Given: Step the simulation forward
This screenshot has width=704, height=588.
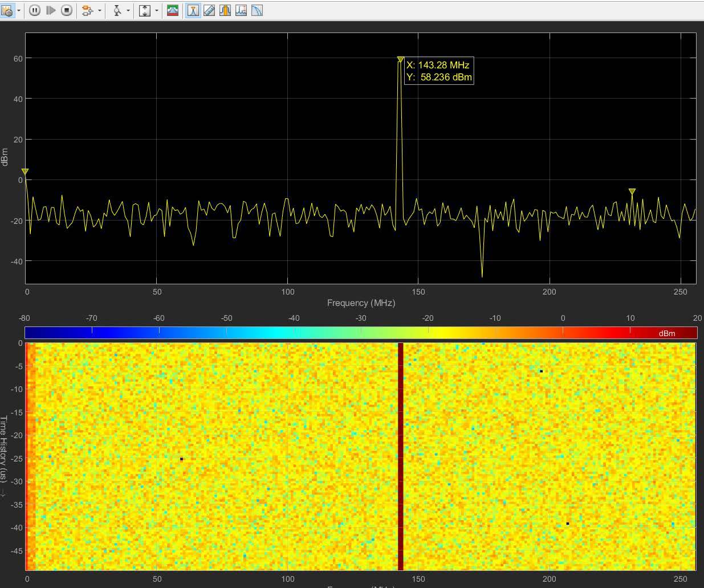Looking at the screenshot, I should [x=51, y=10].
